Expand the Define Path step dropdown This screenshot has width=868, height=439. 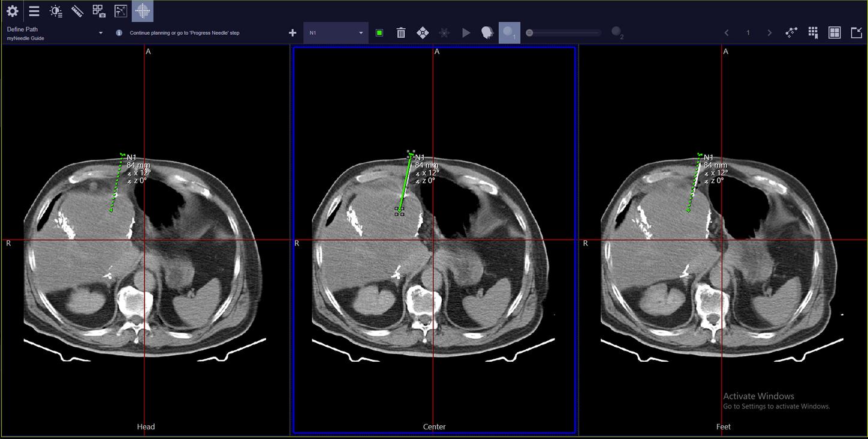tap(101, 33)
